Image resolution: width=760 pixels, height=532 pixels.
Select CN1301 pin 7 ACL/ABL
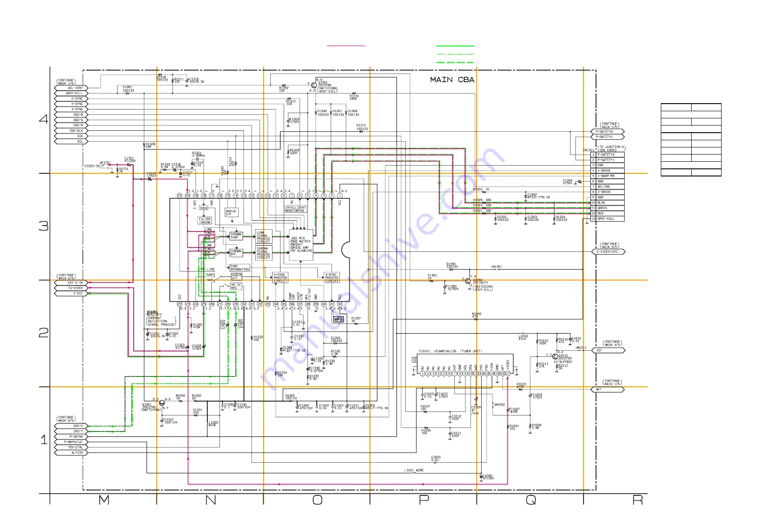607,187
